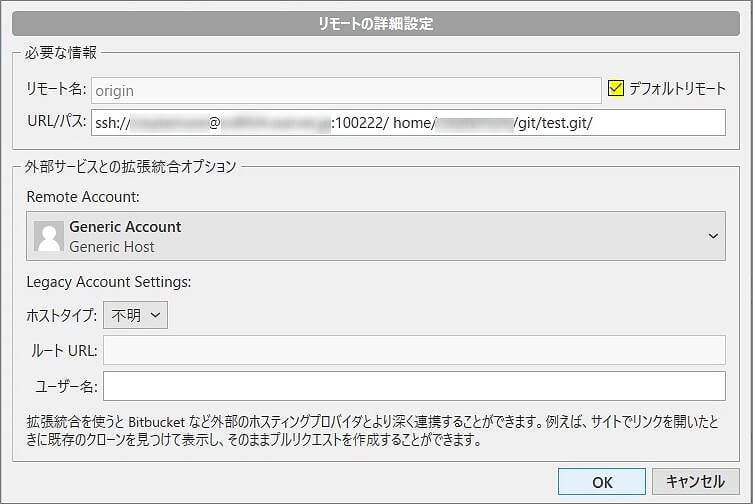
Task: Click the ルート URL input field
Action: 414,350
